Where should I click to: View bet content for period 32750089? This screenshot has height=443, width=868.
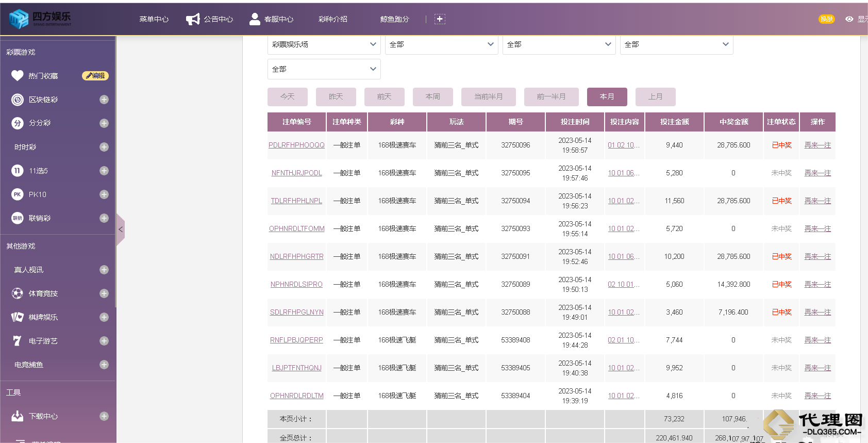[624, 285]
